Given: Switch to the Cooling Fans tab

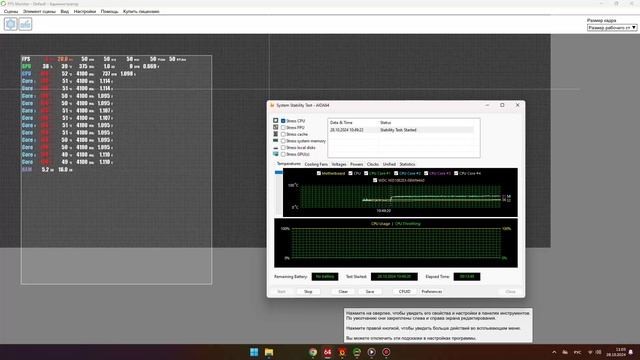Looking at the screenshot, I should (x=316, y=164).
